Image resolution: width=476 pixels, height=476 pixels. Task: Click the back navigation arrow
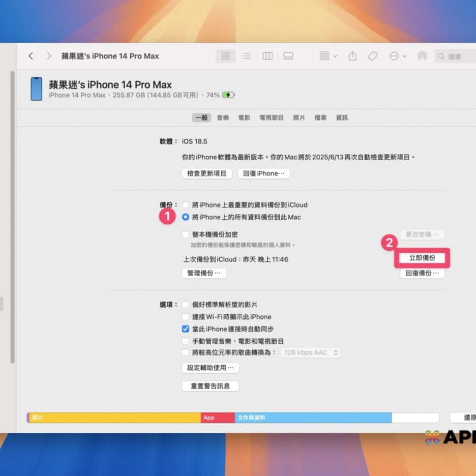(31, 56)
